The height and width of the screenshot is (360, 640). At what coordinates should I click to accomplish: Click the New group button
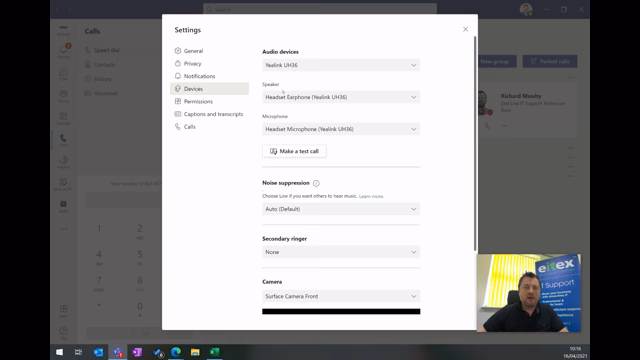click(496, 61)
